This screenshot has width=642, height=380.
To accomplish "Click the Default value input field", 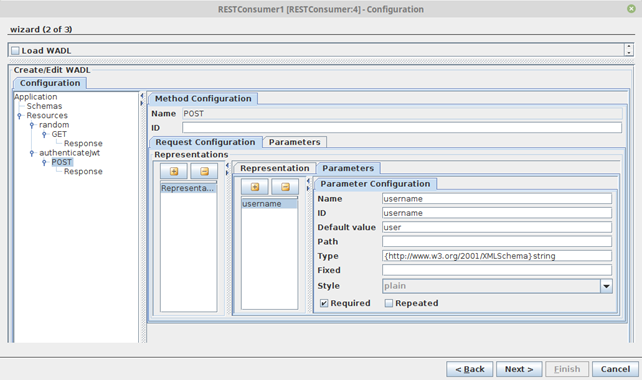I will coord(497,227).
